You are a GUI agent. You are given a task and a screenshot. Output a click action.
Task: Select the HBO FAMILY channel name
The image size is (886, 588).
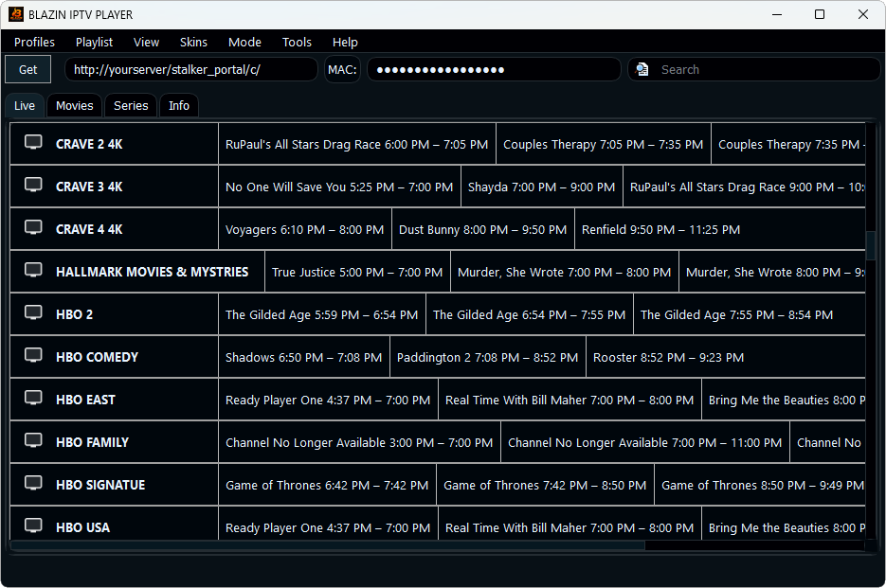[x=92, y=443]
